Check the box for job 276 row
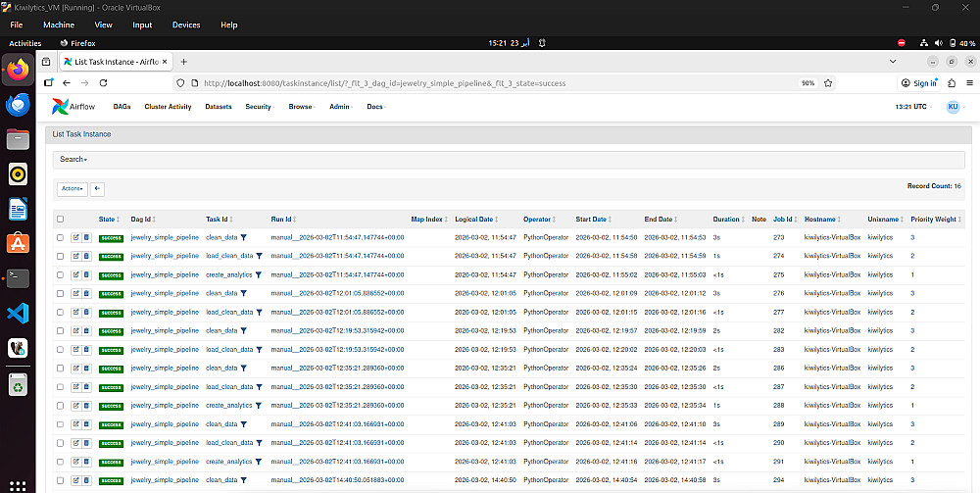Screen dimensions: 980x493 click(60, 294)
